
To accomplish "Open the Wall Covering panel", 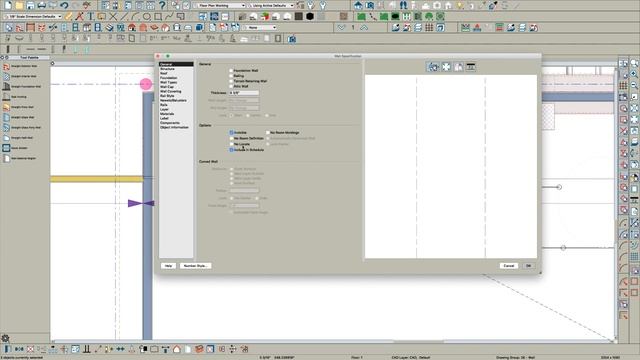I will click(x=171, y=91).
